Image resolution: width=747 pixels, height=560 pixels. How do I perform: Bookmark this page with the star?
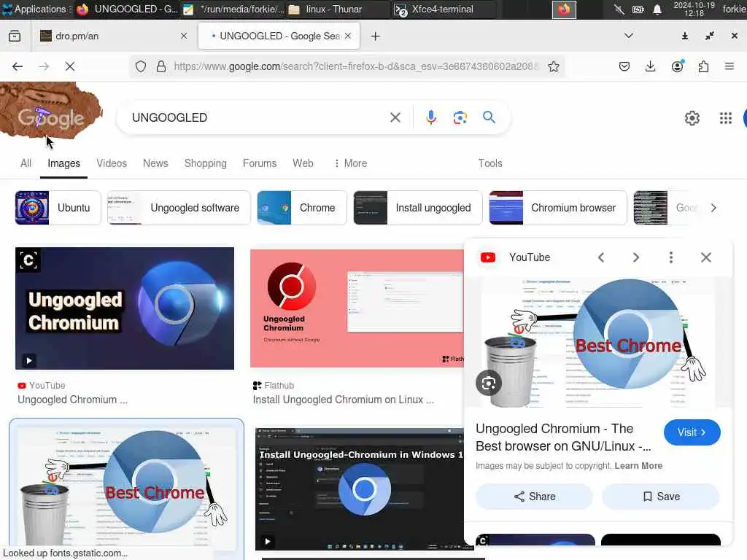(554, 66)
